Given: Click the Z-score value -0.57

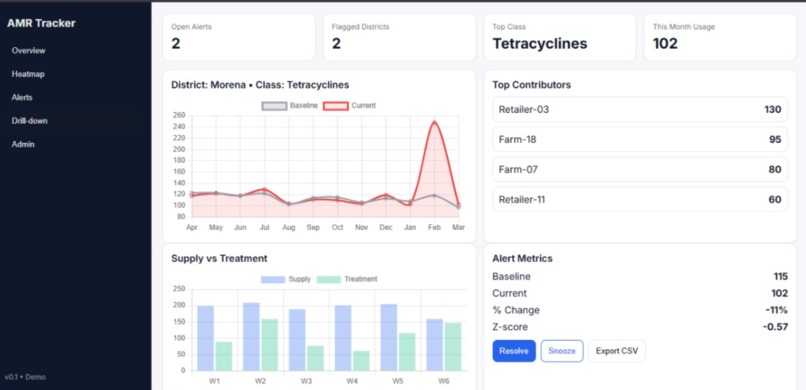Looking at the screenshot, I should coord(774,327).
